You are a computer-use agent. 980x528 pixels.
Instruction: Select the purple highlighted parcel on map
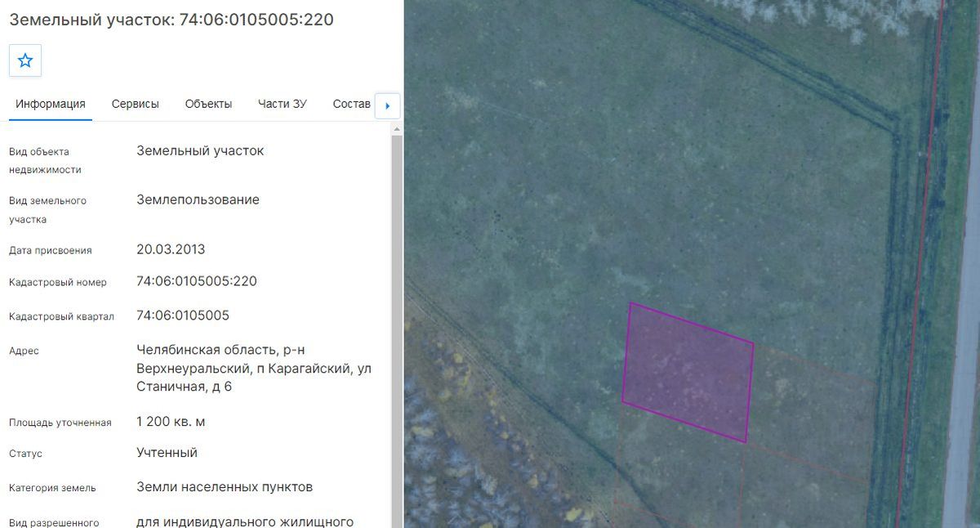click(x=688, y=372)
